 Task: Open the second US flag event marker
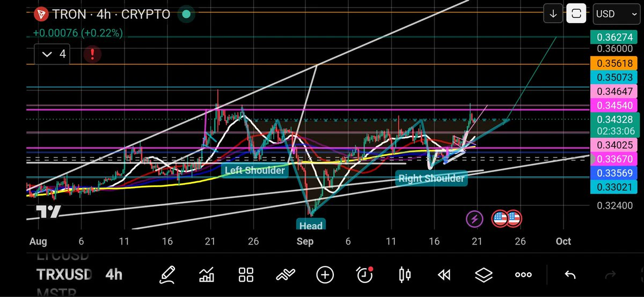pos(514,218)
